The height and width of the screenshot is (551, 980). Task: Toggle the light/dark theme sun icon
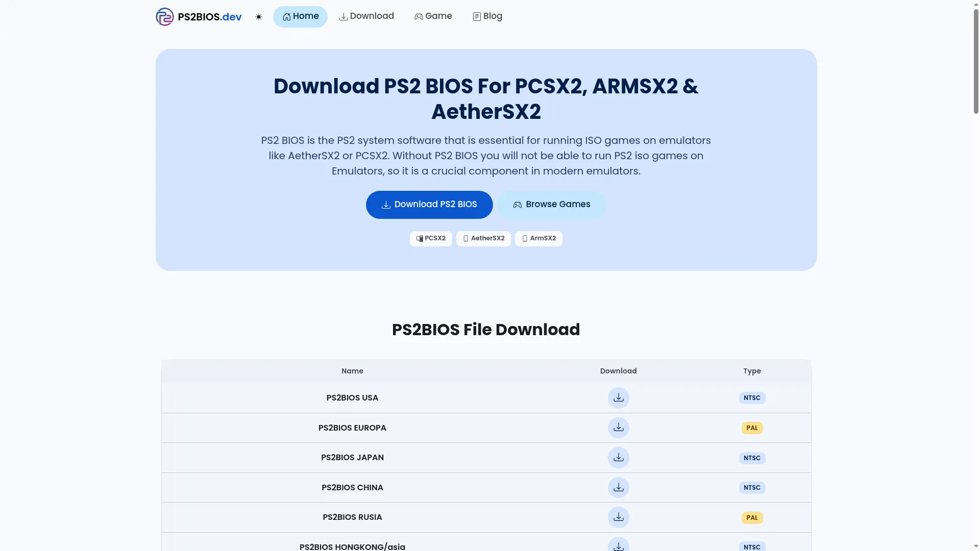point(259,17)
